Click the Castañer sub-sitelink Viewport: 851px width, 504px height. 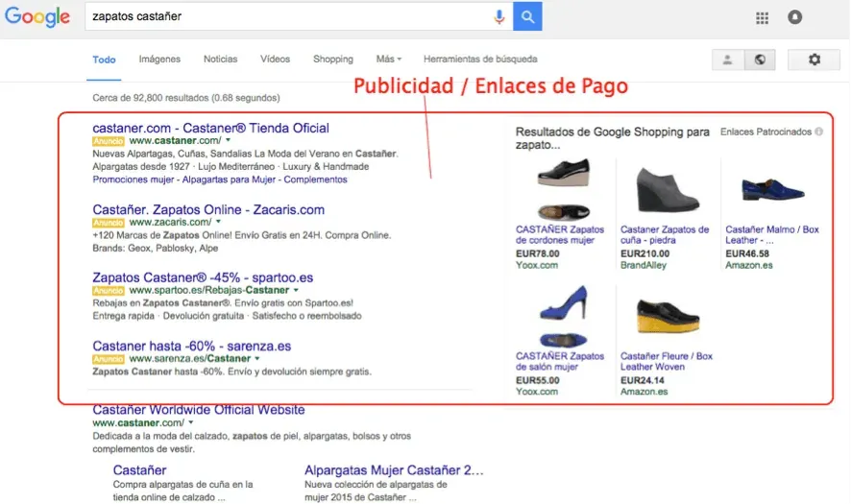point(139,470)
